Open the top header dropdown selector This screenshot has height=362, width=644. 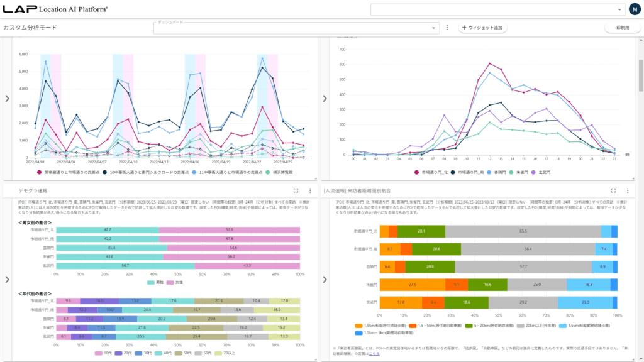click(x=496, y=9)
